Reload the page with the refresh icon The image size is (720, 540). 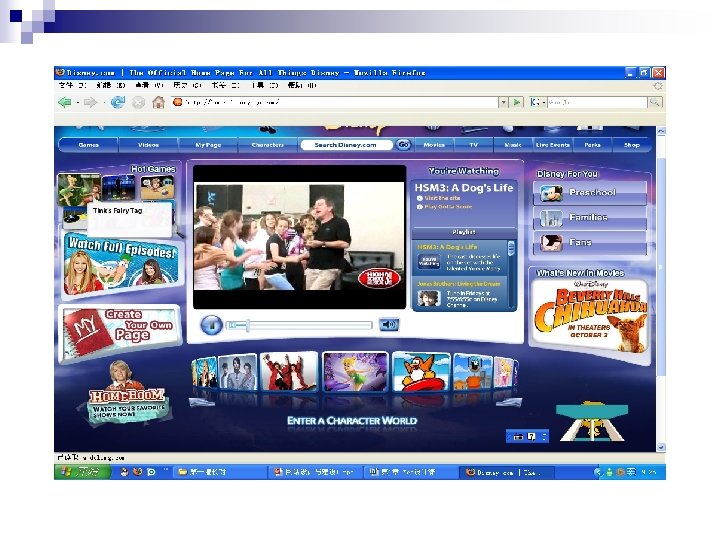118,102
